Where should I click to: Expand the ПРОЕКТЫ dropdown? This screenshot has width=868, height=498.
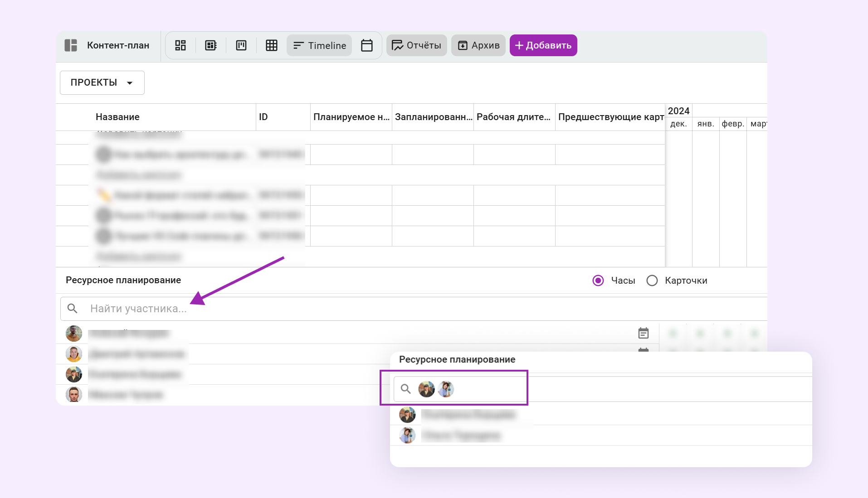coord(102,82)
